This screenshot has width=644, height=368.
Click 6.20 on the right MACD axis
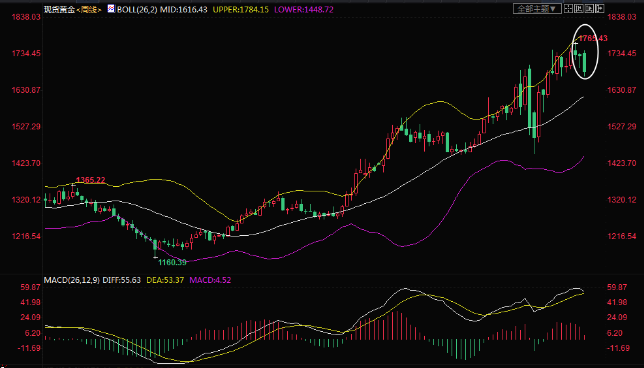click(615, 333)
